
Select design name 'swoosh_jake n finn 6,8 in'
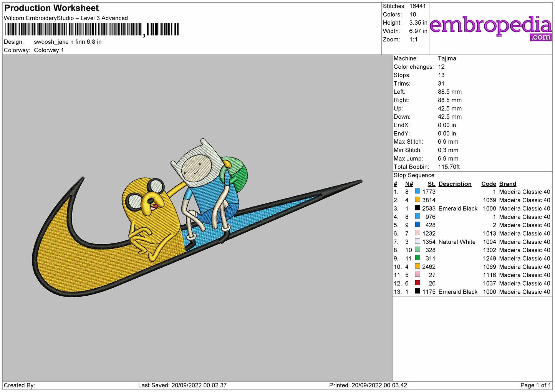point(68,42)
